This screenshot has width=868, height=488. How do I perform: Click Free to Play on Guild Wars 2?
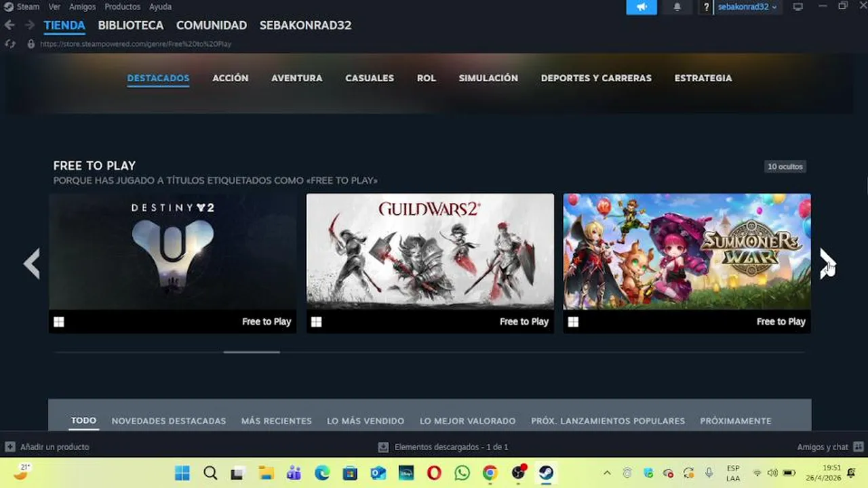point(524,322)
